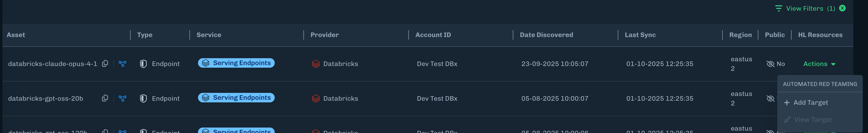The height and width of the screenshot is (133, 868).
Task: Click the filter icon beside View Filters
Action: pyautogui.click(x=778, y=8)
